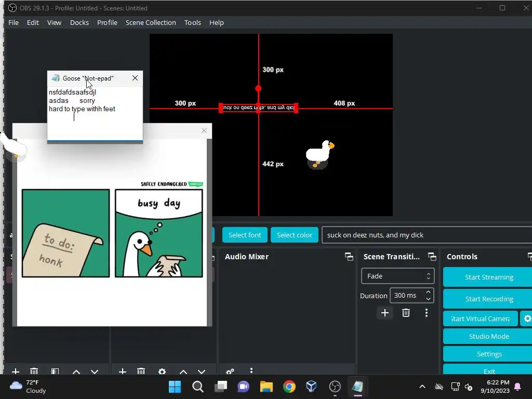Open VirtualBox from the taskbar
Image resolution: width=532 pixels, height=399 pixels.
tap(312, 387)
